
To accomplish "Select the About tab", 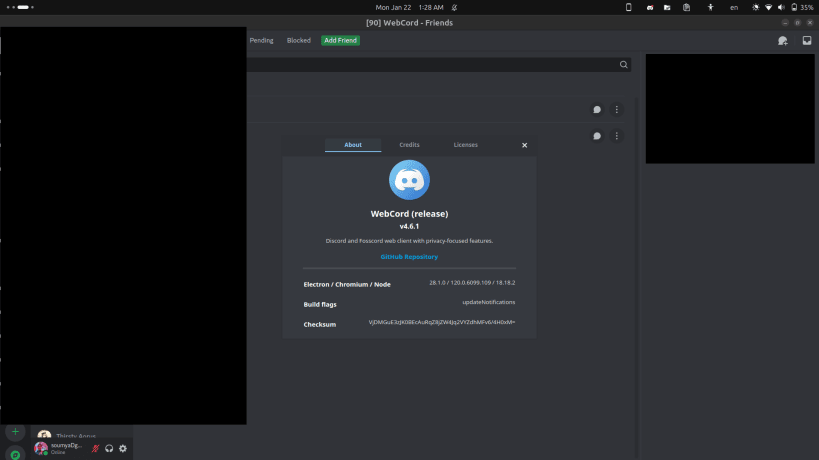I will pos(353,145).
